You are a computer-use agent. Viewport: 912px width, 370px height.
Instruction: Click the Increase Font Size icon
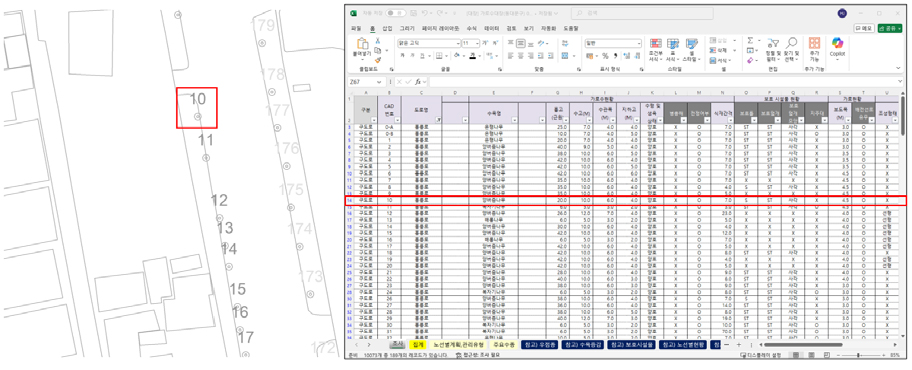[x=485, y=43]
